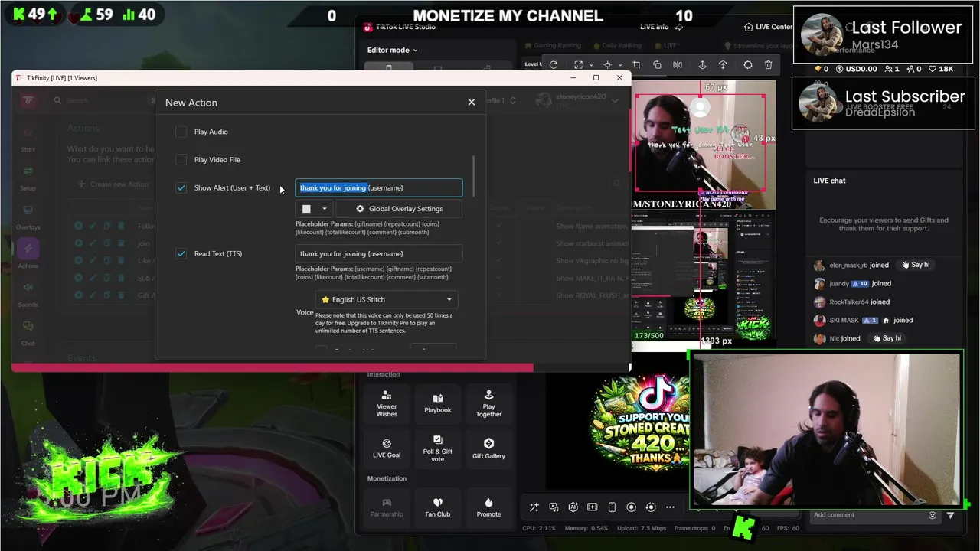
Task: Open TikFinity Chat in sidebar
Action: [28, 333]
